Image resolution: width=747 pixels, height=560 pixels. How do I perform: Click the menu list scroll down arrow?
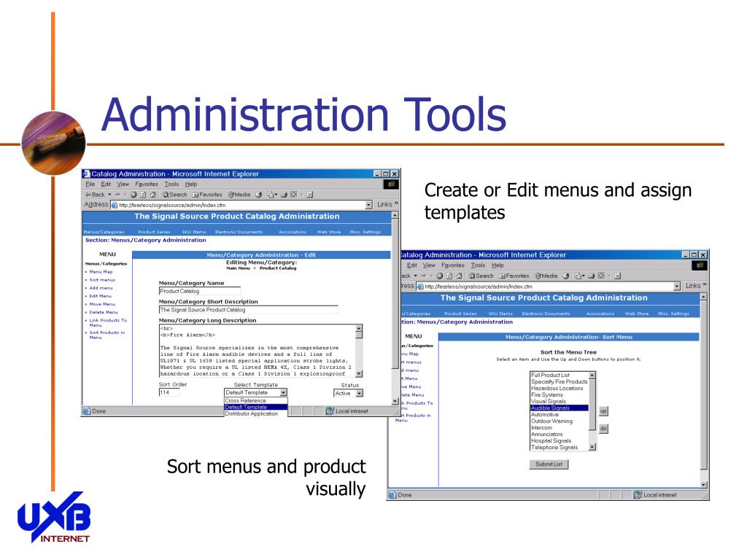coord(592,447)
